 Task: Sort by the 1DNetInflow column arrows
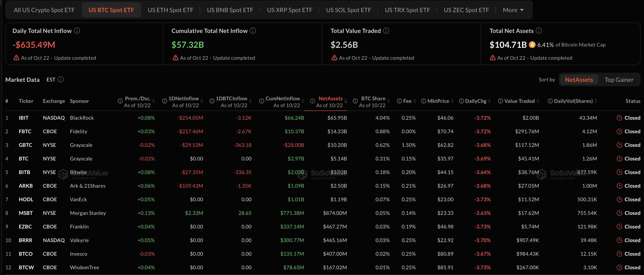[x=202, y=101]
